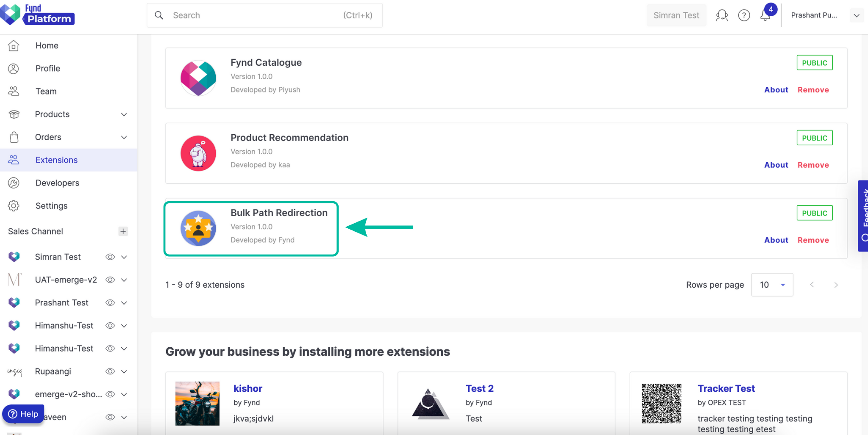Image resolution: width=868 pixels, height=435 pixels.
Task: Click the Settings gear in sidebar
Action: [x=14, y=205]
